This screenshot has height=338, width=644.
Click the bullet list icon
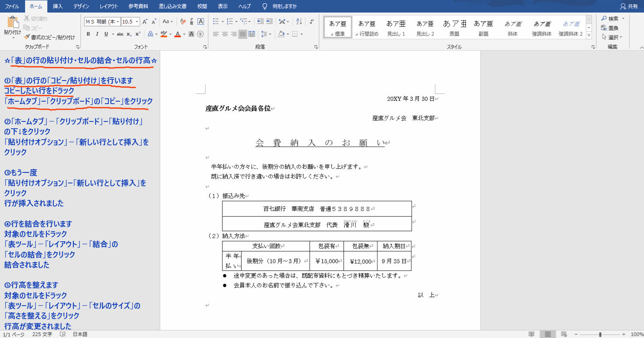coord(216,21)
